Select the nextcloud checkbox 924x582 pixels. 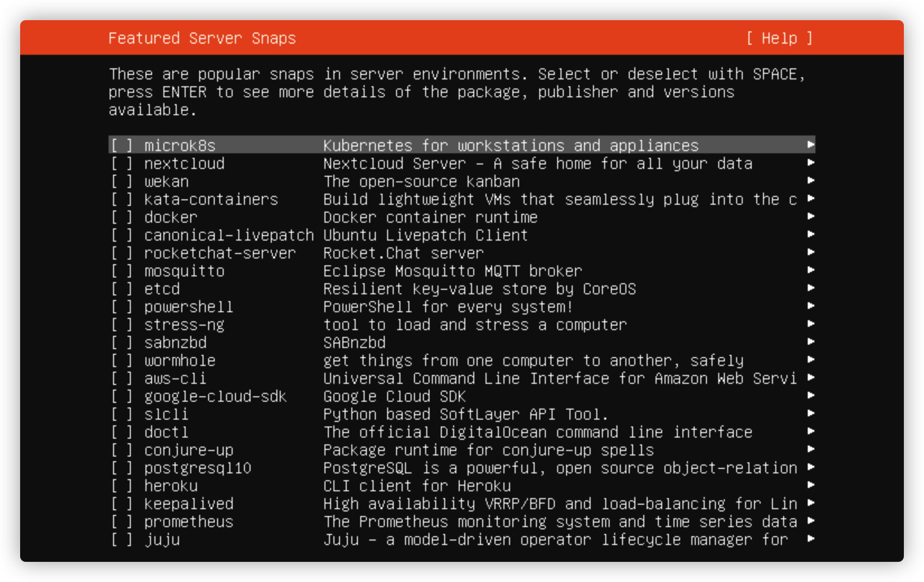[x=121, y=163]
